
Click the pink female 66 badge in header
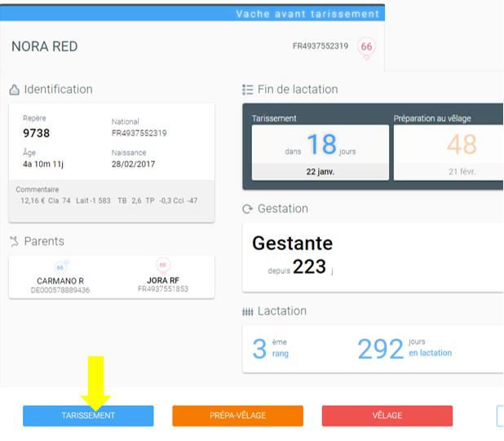tap(366, 48)
